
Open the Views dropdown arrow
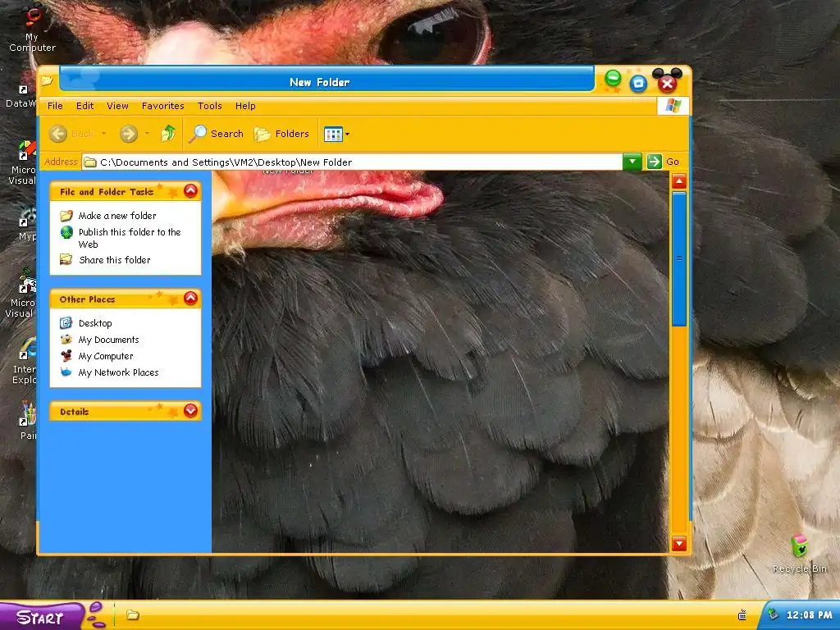pos(347,134)
